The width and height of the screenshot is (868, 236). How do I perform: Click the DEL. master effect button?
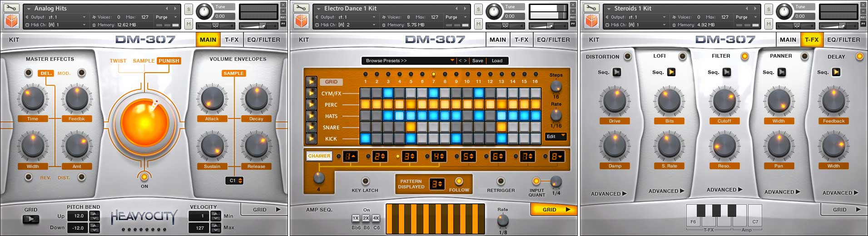[46, 73]
